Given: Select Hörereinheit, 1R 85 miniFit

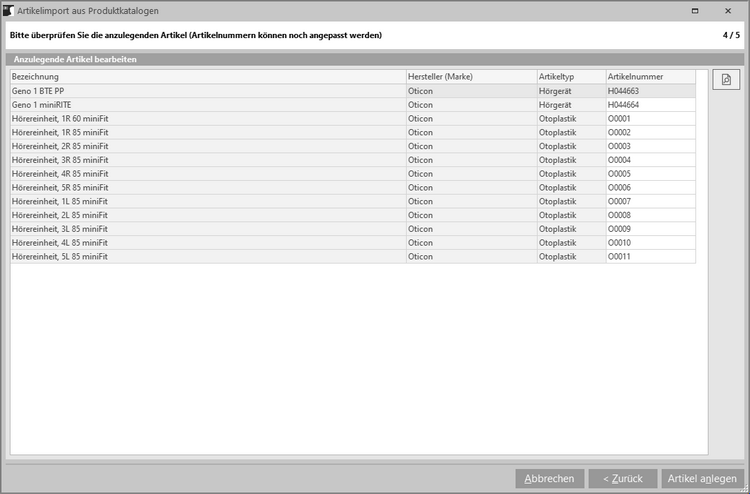Looking at the screenshot, I should [x=353, y=132].
